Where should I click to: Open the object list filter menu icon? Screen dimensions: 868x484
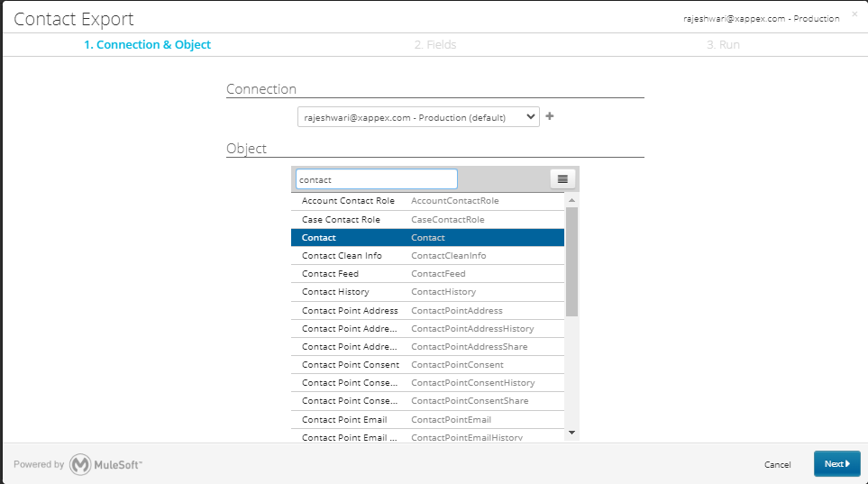[x=562, y=179]
